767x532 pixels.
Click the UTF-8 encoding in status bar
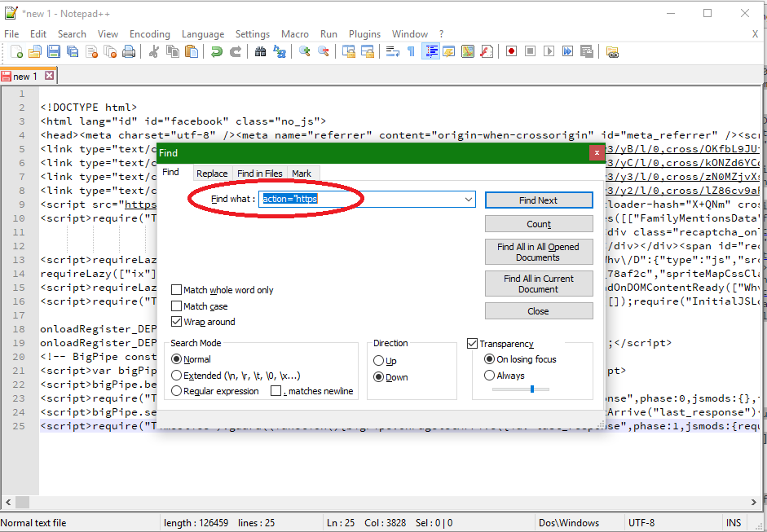coord(641,523)
